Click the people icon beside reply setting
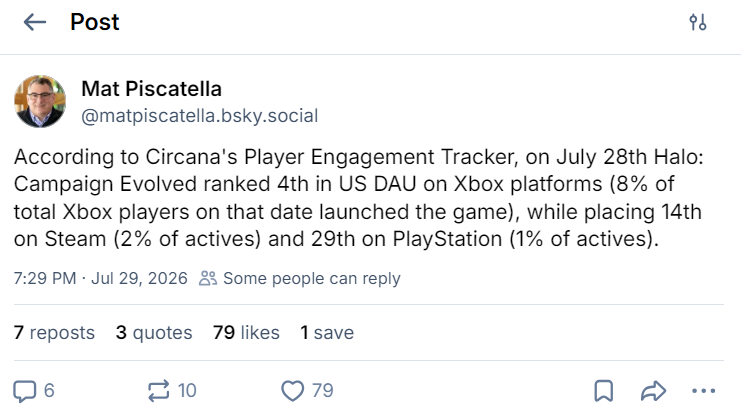Image resolution: width=741 pixels, height=420 pixels. 208,278
